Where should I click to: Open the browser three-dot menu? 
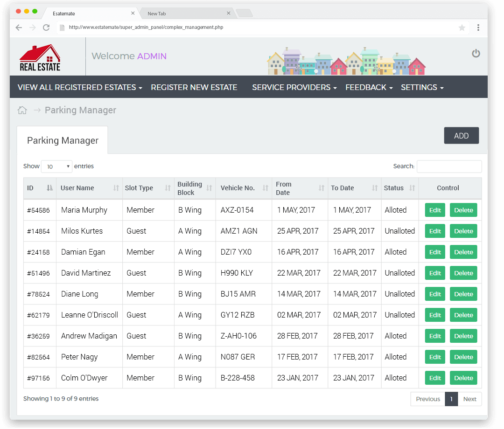click(478, 28)
